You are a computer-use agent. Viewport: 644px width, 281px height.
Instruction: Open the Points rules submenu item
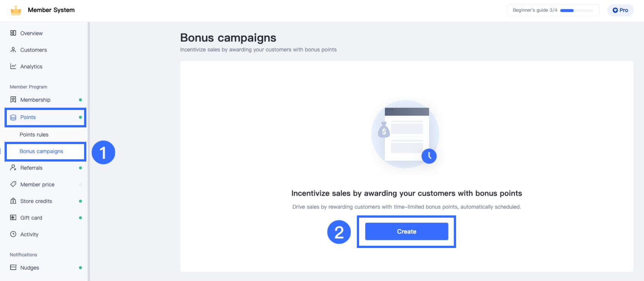coord(34,135)
